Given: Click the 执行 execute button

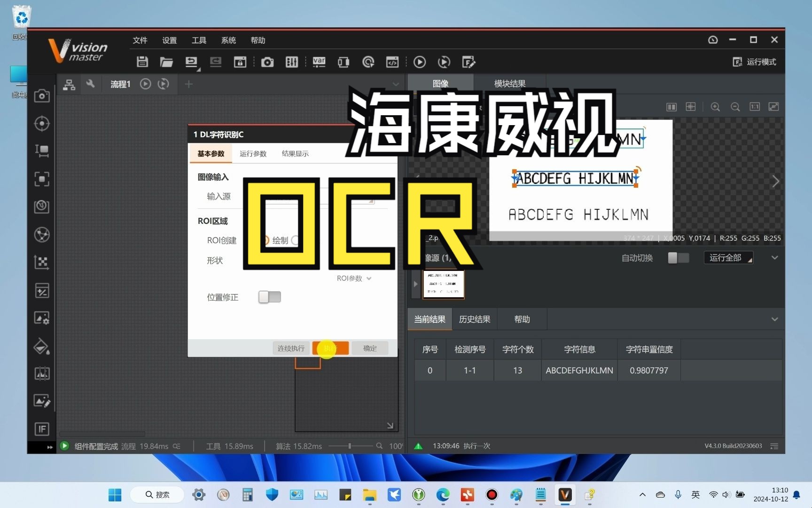Looking at the screenshot, I should coord(330,348).
